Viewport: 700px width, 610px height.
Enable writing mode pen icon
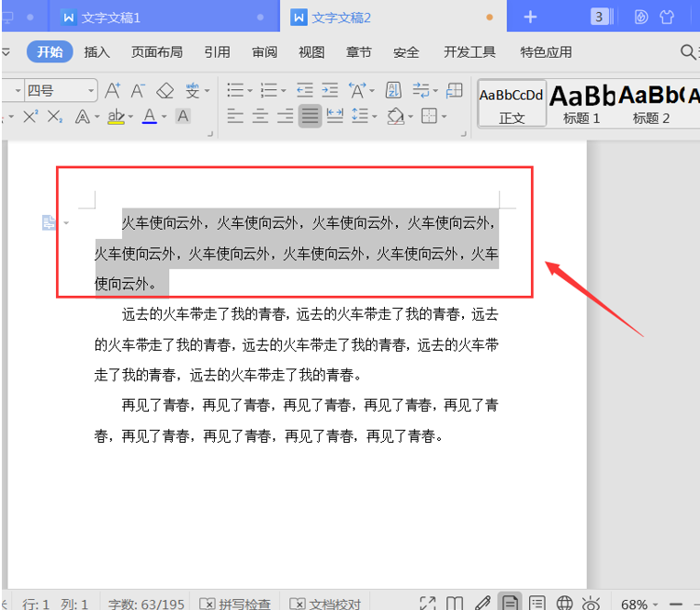coord(482,603)
